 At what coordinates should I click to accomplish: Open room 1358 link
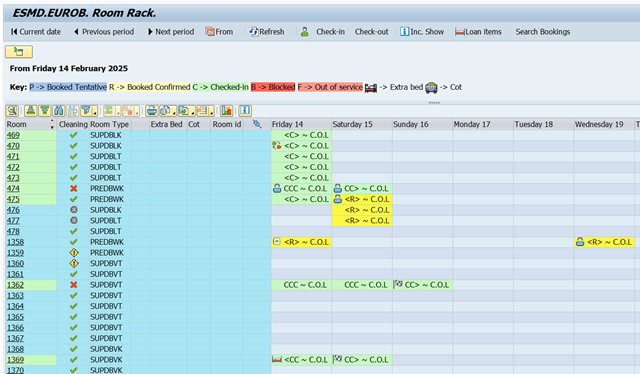(15, 242)
